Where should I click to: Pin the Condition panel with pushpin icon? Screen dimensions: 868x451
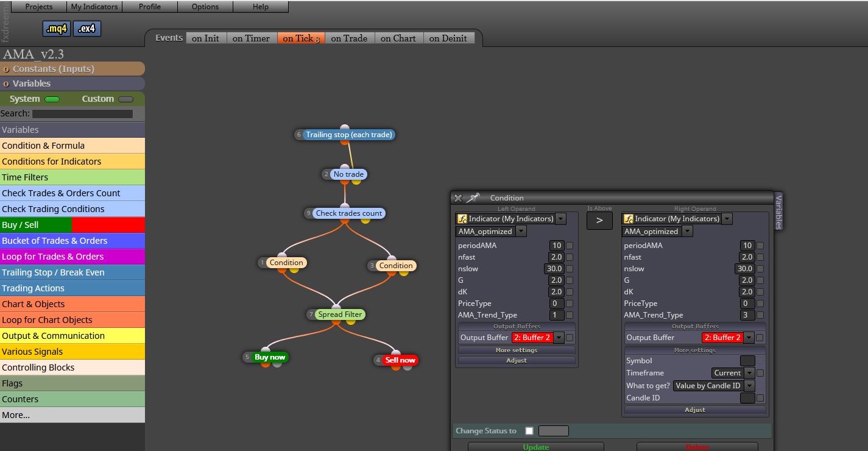(473, 197)
